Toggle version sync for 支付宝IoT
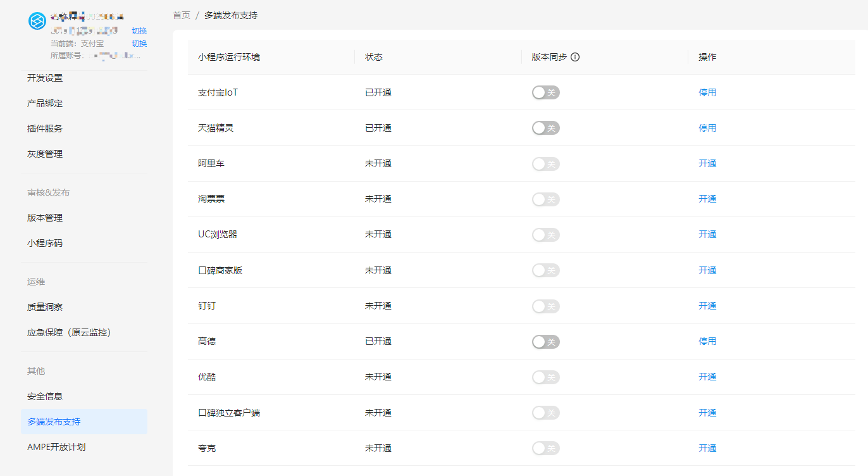 [545, 93]
